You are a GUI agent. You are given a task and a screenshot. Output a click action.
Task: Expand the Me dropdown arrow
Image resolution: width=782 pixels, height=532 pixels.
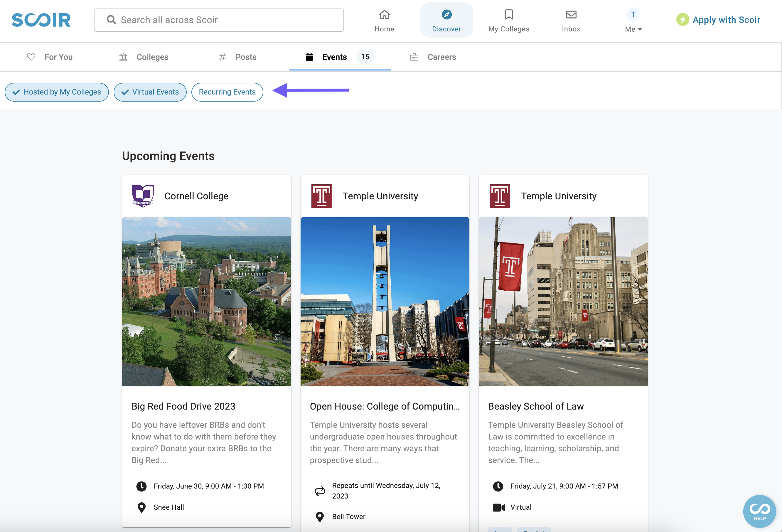pos(640,29)
